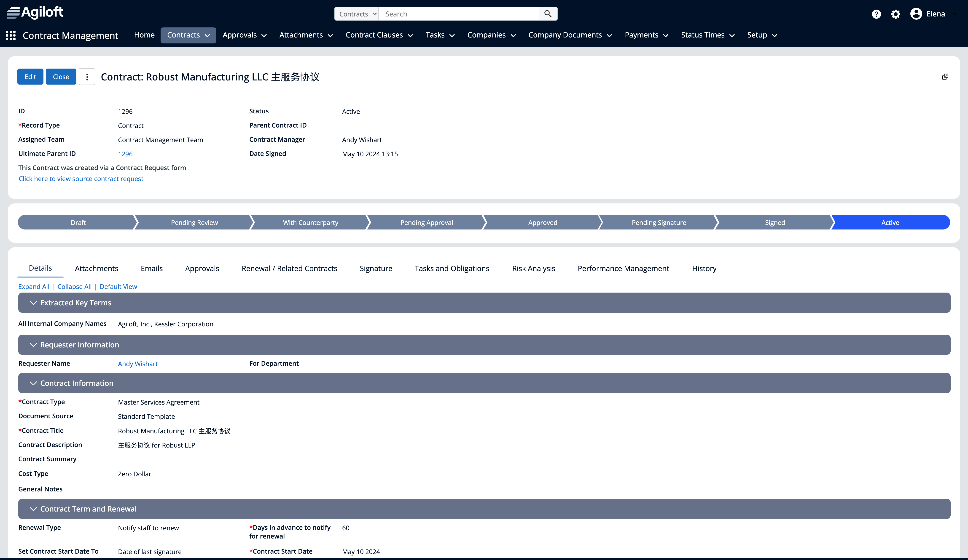
Task: Click the search magnifying glass icon
Action: pyautogui.click(x=548, y=13)
